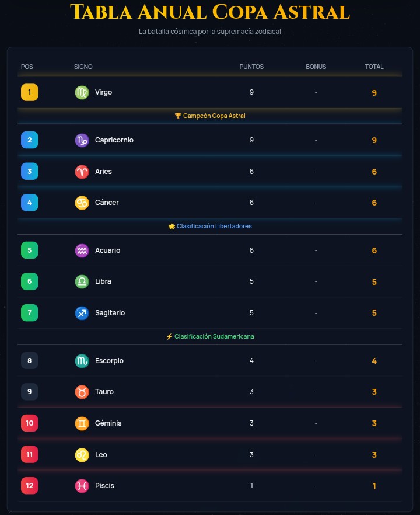Click the Capricornio zodiac icon
The width and height of the screenshot is (420, 515).
82,140
